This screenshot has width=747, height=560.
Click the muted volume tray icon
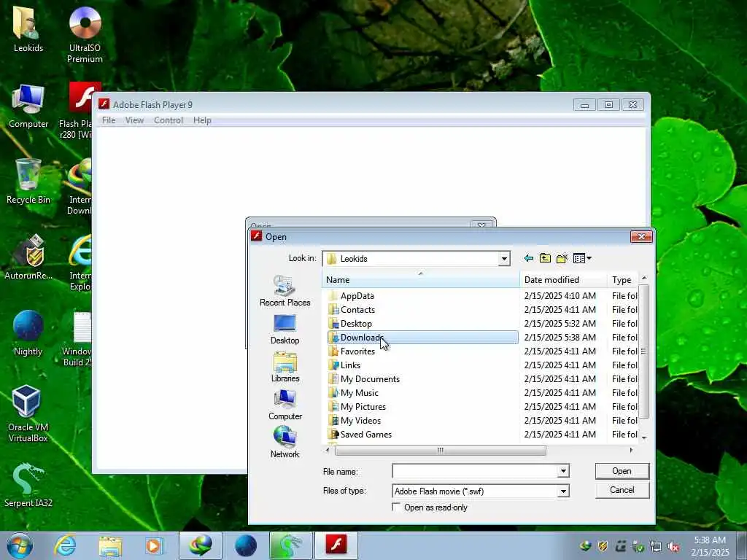pyautogui.click(x=673, y=547)
